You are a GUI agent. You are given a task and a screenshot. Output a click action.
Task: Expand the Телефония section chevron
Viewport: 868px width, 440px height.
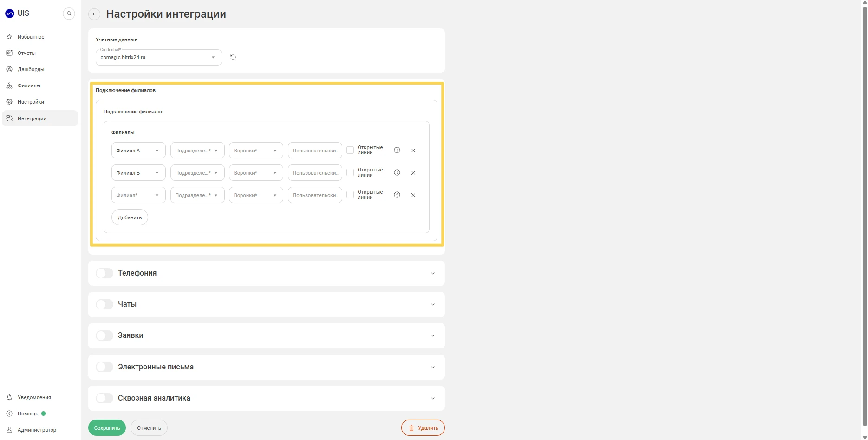point(433,273)
